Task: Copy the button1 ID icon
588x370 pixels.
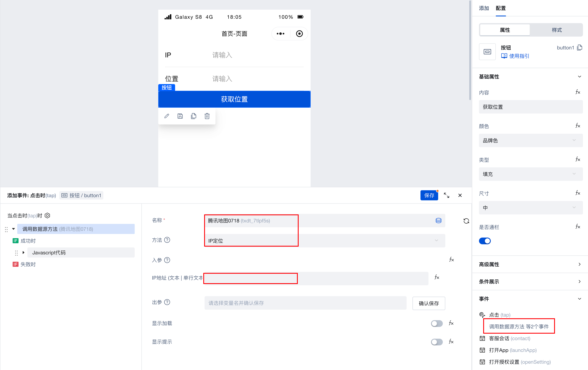Action: (580, 48)
